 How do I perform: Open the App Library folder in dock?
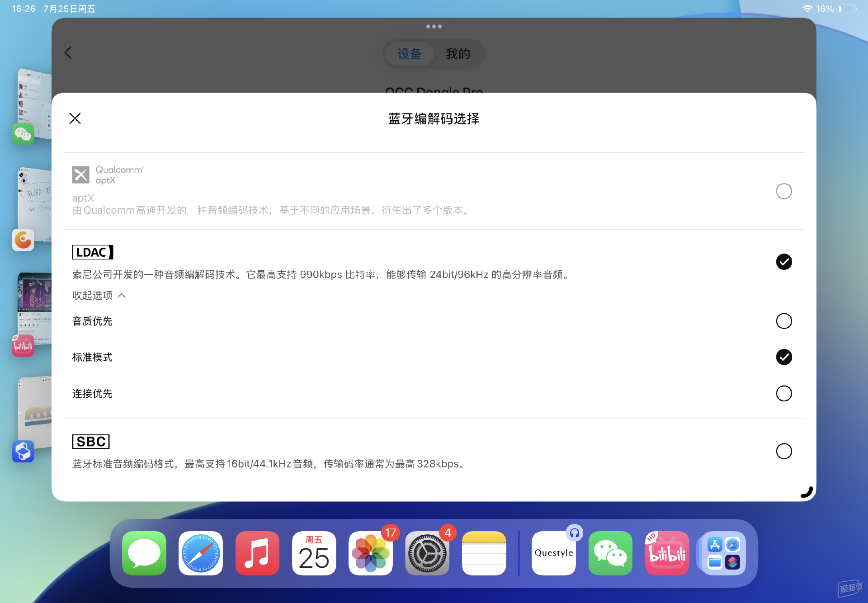(x=723, y=553)
